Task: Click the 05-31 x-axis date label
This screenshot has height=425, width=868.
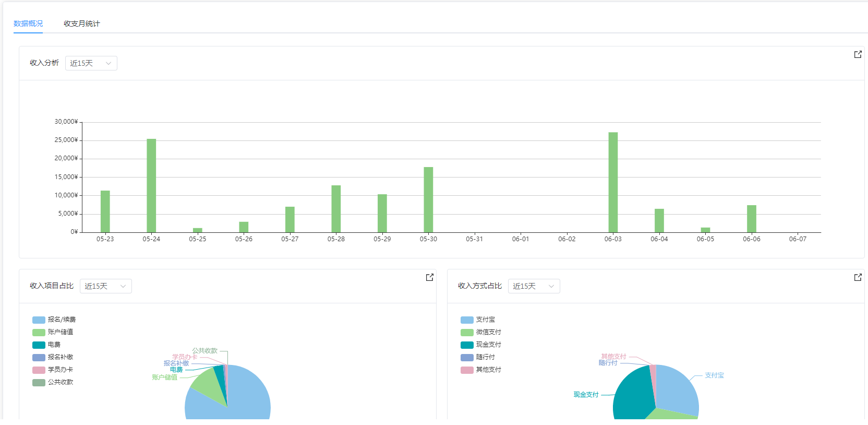Action: [x=475, y=239]
